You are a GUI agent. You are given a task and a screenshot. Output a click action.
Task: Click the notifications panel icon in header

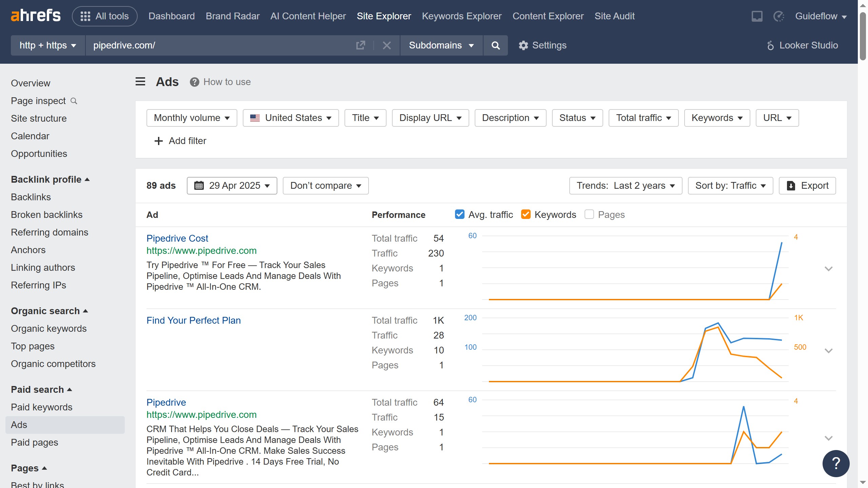(757, 16)
